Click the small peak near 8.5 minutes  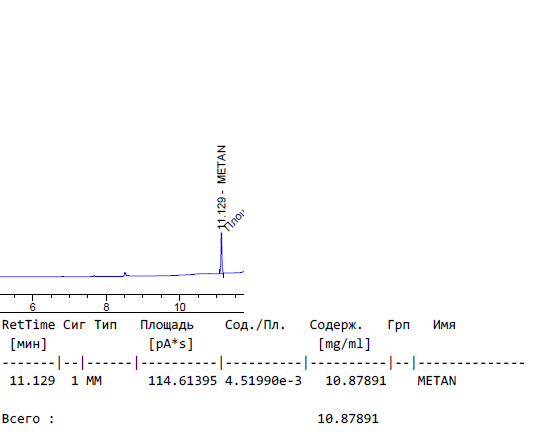(x=125, y=273)
